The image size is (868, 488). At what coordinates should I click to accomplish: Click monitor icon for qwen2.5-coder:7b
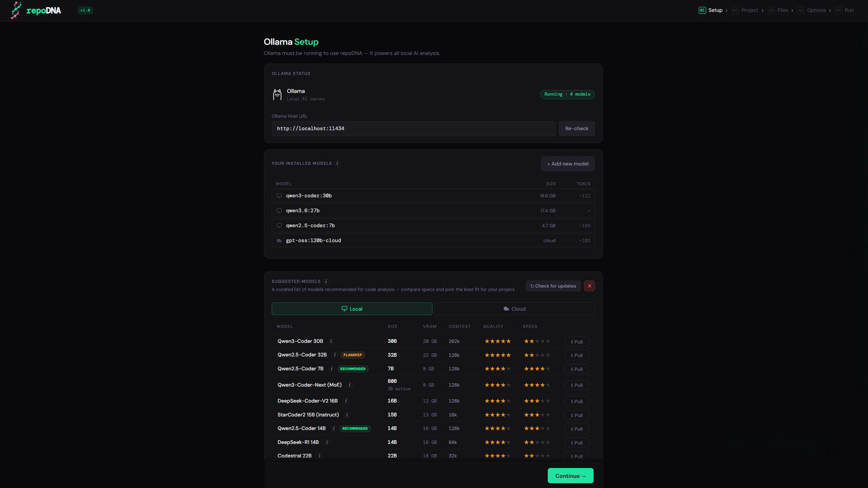(x=279, y=226)
